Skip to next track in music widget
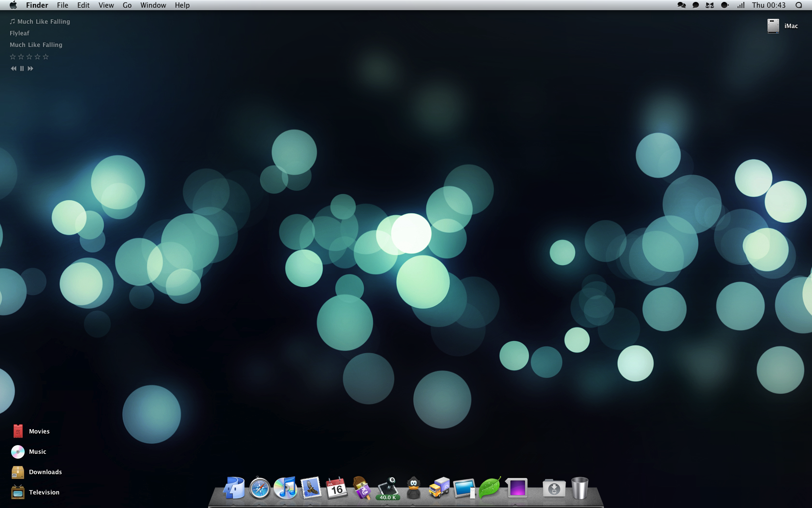Screen dimensions: 812x508 tap(30, 69)
